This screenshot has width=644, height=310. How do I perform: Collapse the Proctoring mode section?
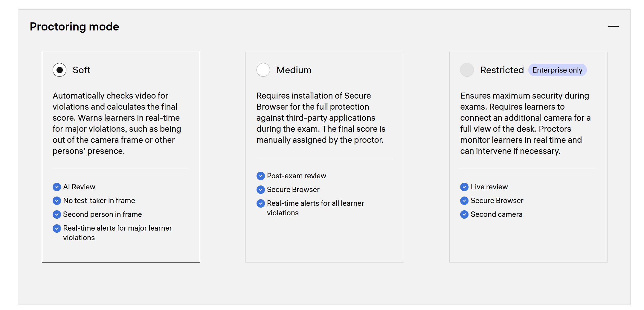click(x=613, y=27)
